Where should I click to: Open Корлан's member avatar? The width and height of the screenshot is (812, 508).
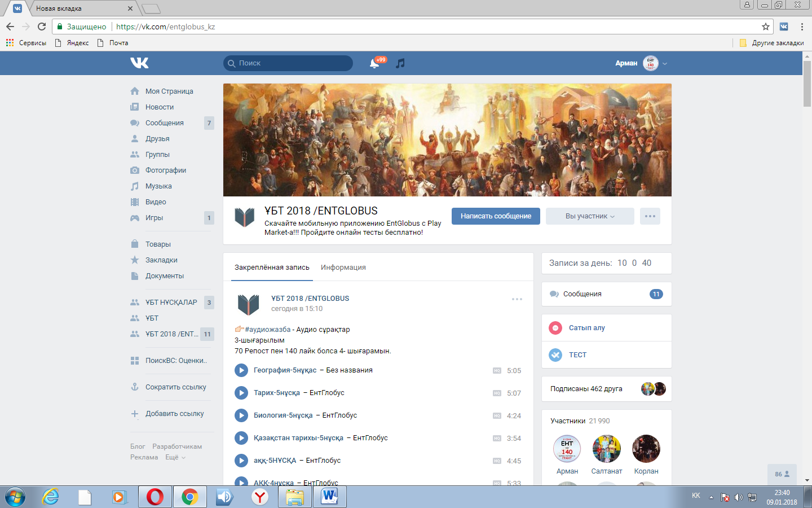646,449
